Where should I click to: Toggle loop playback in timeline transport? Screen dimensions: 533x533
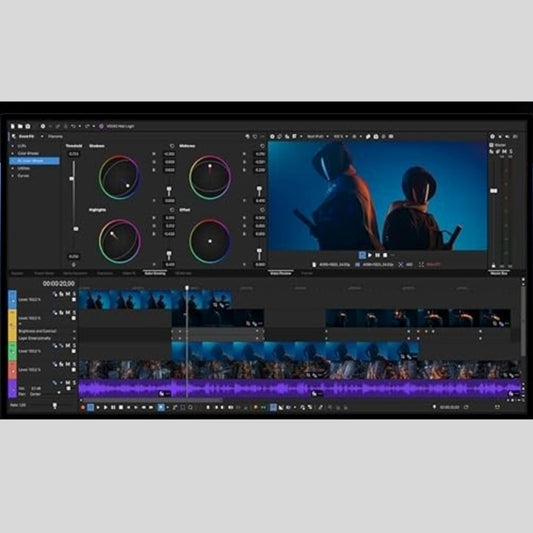tap(91, 407)
